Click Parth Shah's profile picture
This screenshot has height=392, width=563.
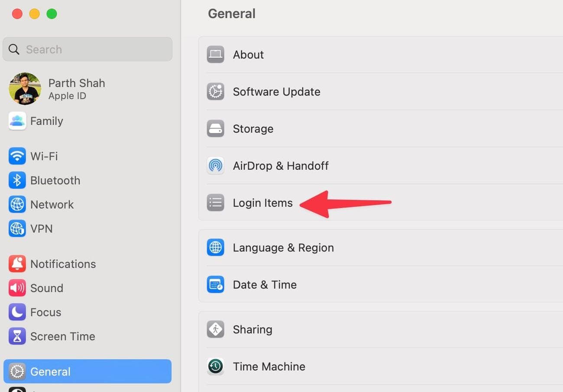tap(25, 88)
